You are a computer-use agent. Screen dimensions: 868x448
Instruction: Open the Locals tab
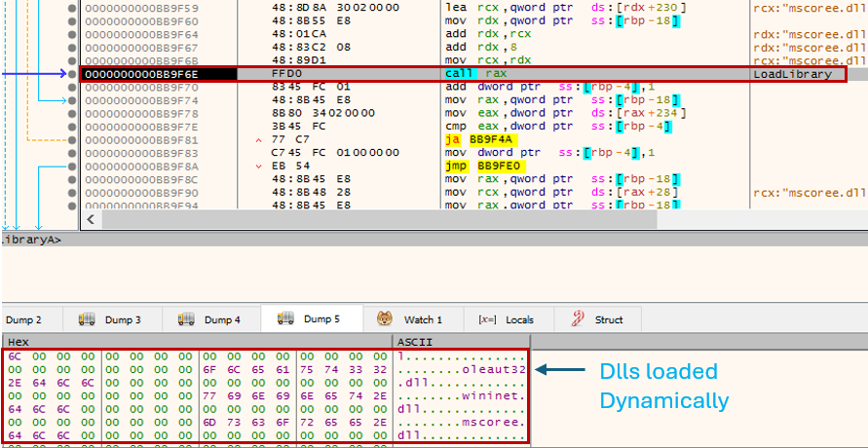510,319
